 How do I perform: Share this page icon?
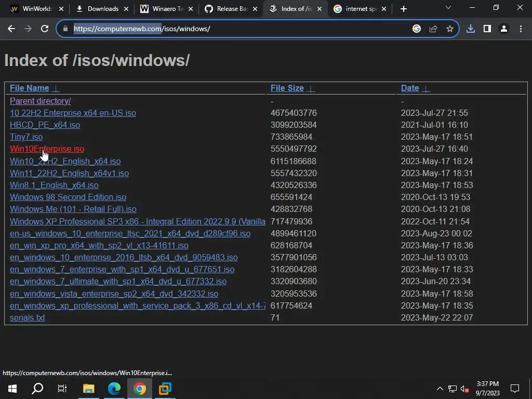(x=433, y=29)
